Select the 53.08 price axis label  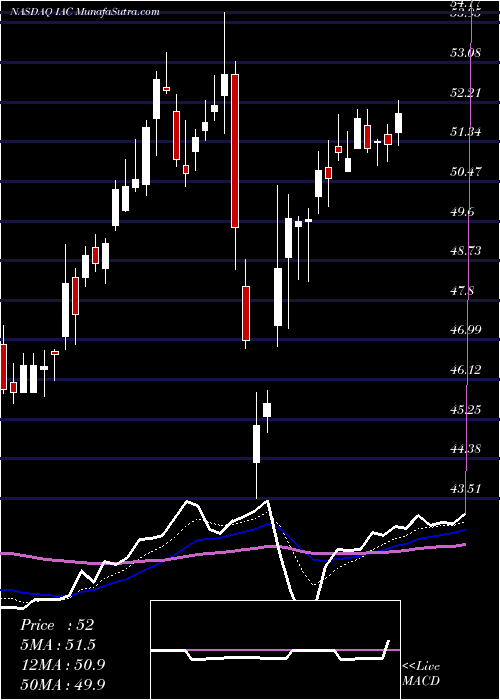(x=466, y=53)
